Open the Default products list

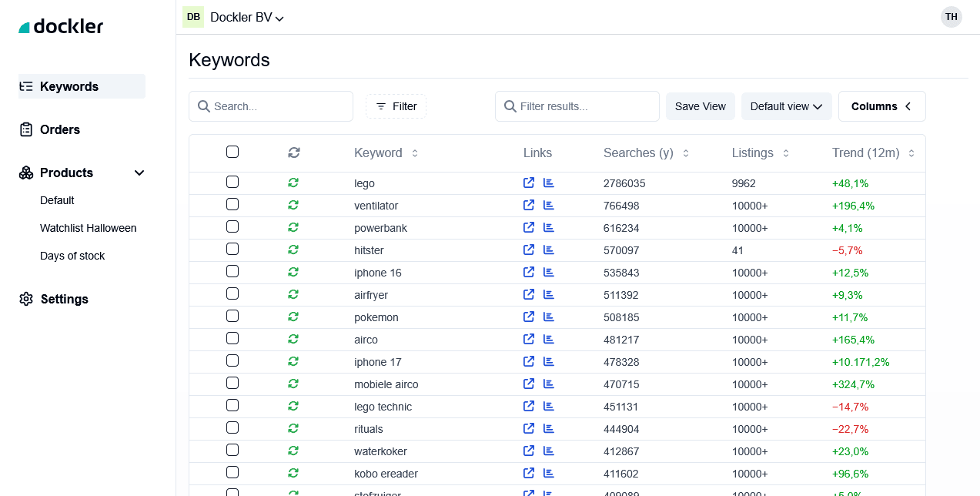pyautogui.click(x=57, y=200)
